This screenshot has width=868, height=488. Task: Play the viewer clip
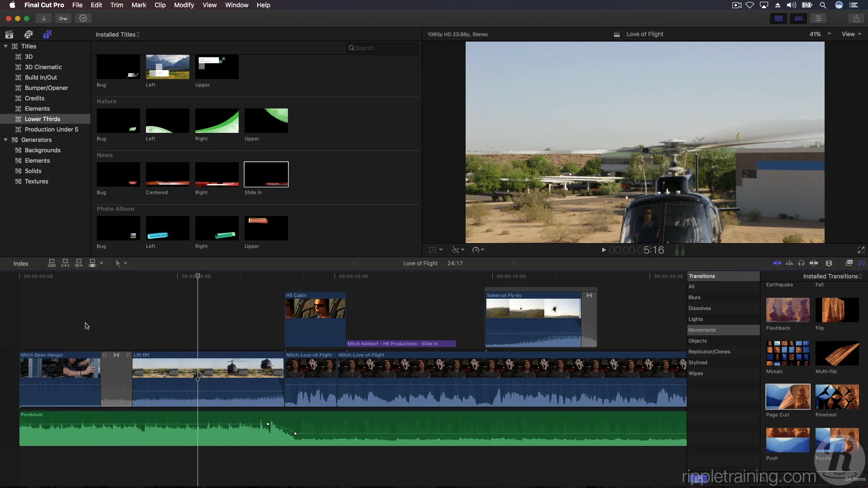tap(604, 250)
